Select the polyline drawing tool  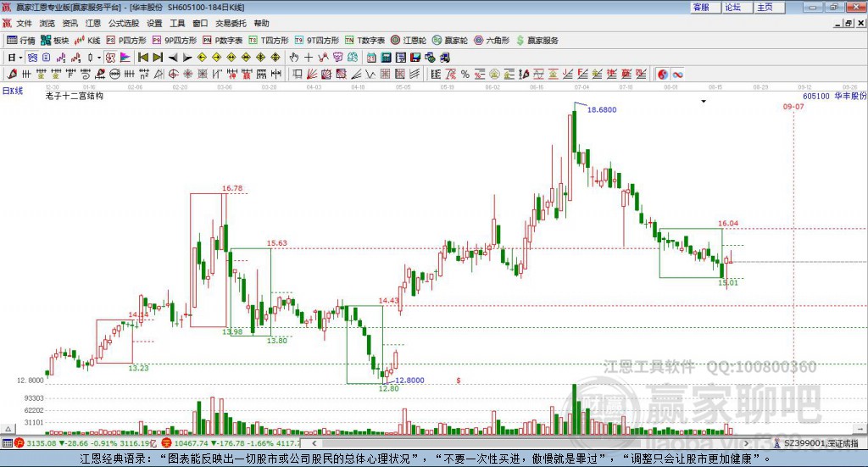click(323, 58)
